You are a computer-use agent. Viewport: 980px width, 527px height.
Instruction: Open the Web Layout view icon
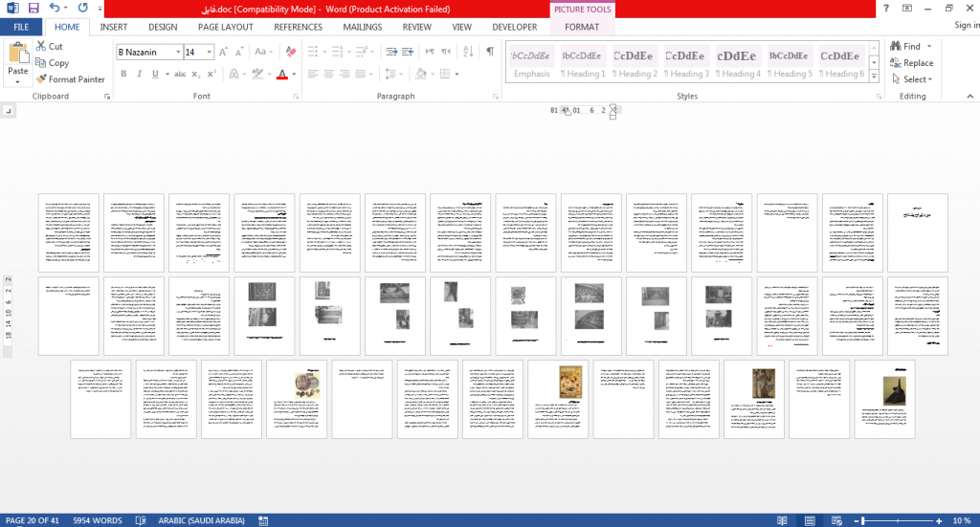(836, 520)
